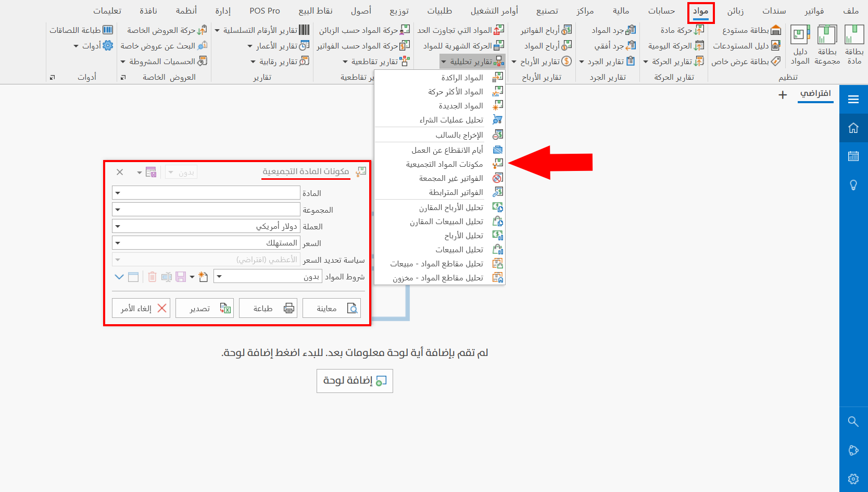Open الحركة الشهرية للمواد report
This screenshot has height=492, width=868.
463,46
